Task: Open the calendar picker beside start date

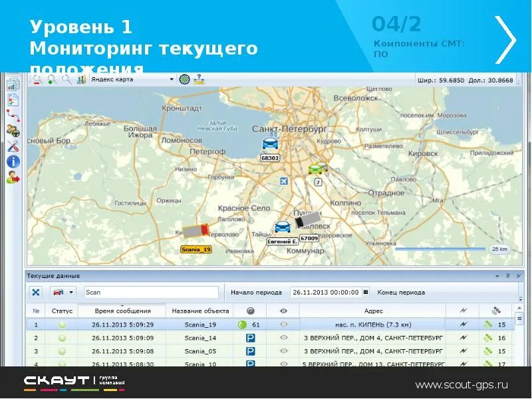Action: [366, 292]
